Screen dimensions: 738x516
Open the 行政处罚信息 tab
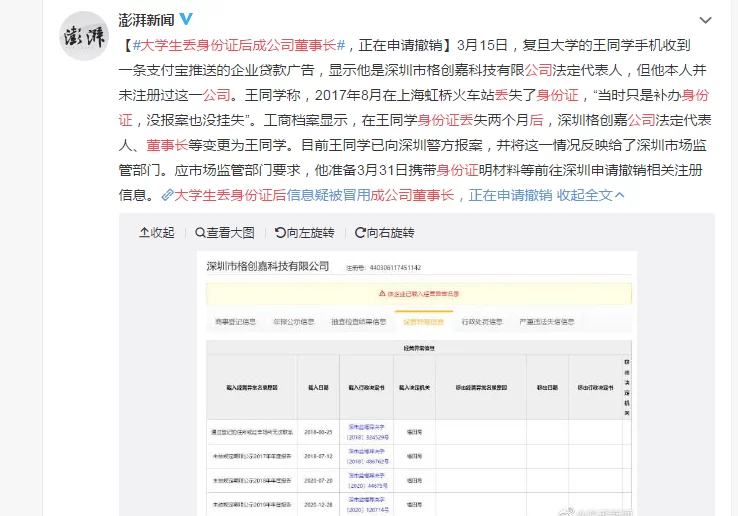click(481, 322)
